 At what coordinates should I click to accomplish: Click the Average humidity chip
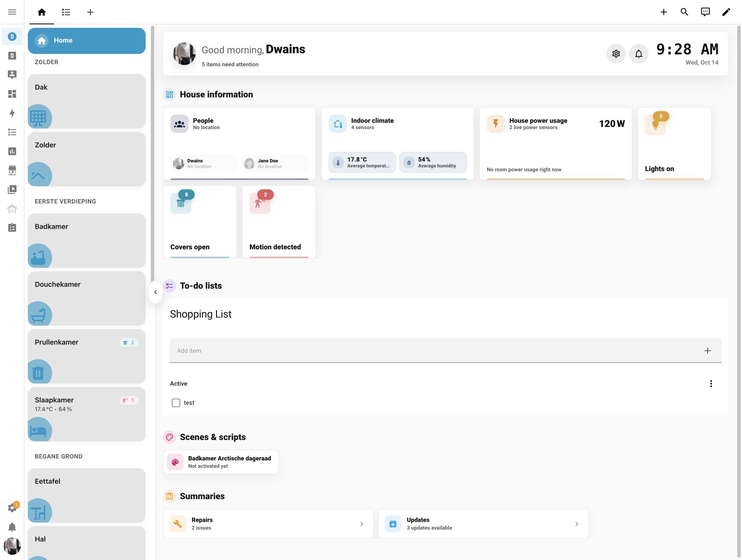[x=433, y=162]
